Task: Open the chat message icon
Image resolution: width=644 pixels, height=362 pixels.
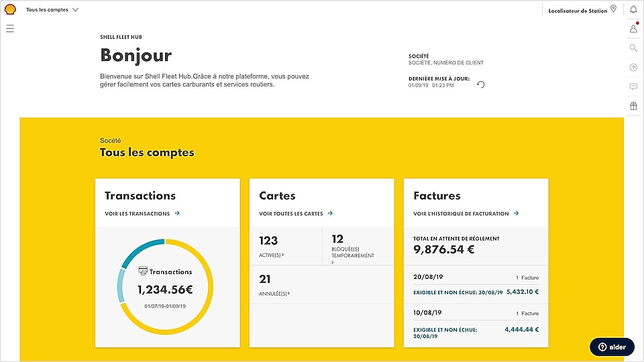Action: tap(633, 86)
